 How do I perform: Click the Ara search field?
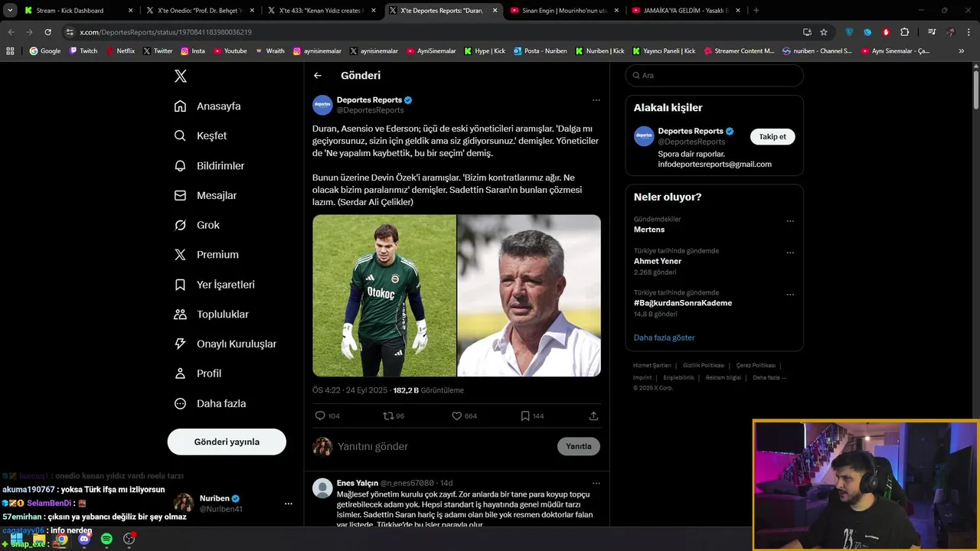[x=714, y=75]
